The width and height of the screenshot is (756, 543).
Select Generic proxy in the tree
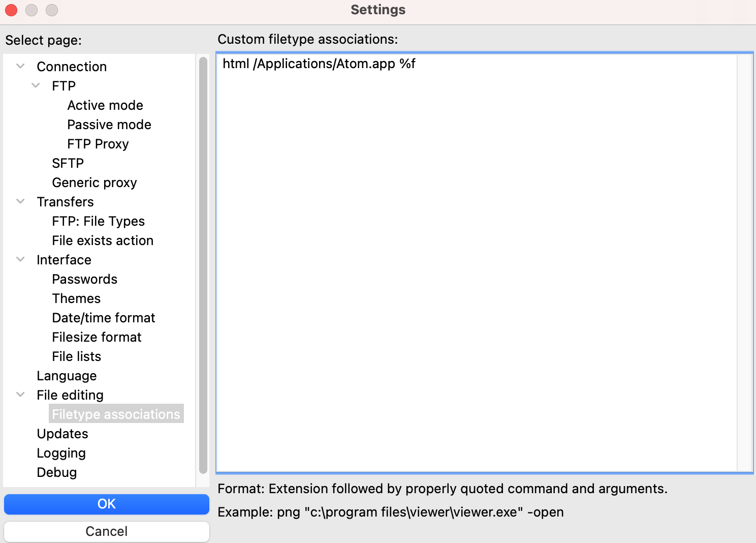(94, 183)
